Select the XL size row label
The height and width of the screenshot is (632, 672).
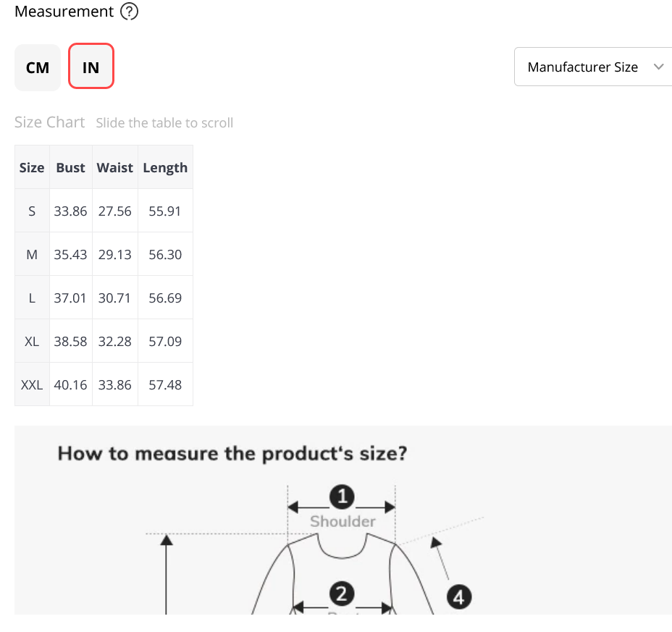tap(32, 342)
